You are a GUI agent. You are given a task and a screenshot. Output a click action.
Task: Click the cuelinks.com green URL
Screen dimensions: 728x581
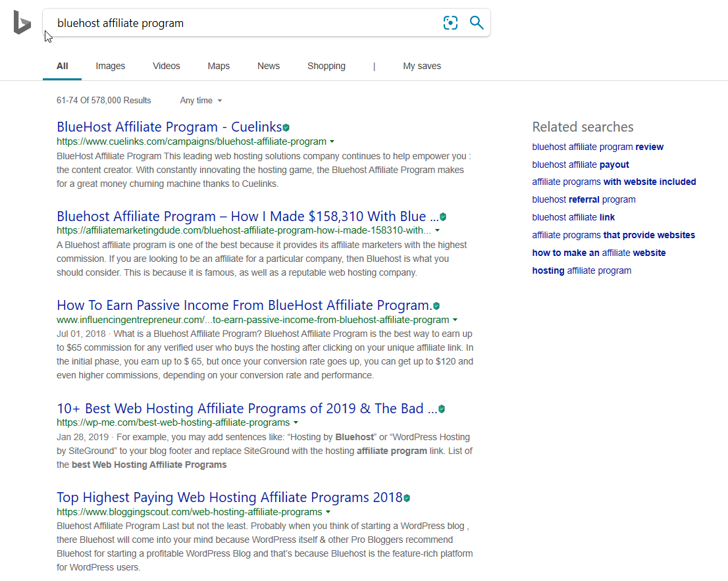pos(192,141)
